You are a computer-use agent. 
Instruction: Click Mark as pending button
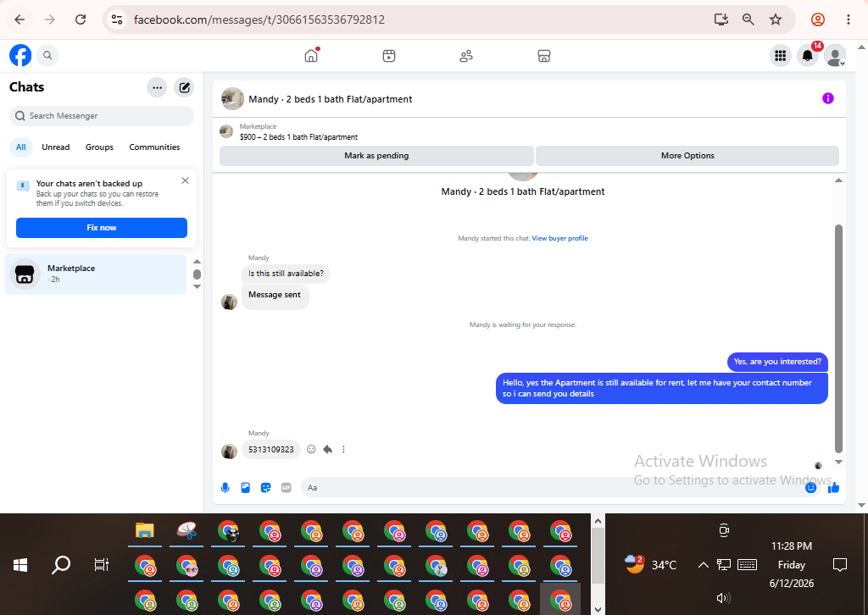[x=376, y=155]
